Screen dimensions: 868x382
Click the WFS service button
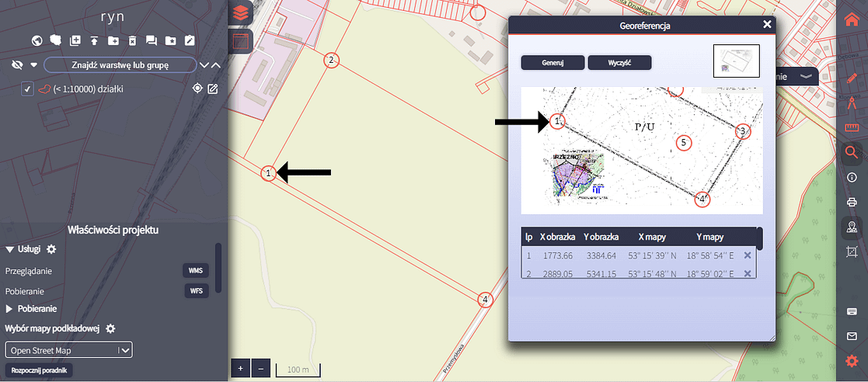(196, 291)
